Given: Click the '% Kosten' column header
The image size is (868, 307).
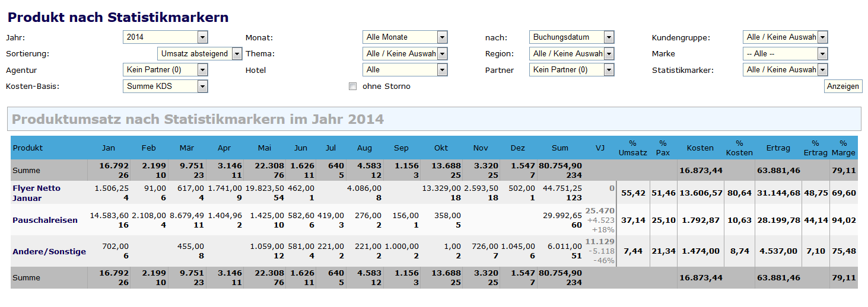Looking at the screenshot, I should tap(739, 148).
